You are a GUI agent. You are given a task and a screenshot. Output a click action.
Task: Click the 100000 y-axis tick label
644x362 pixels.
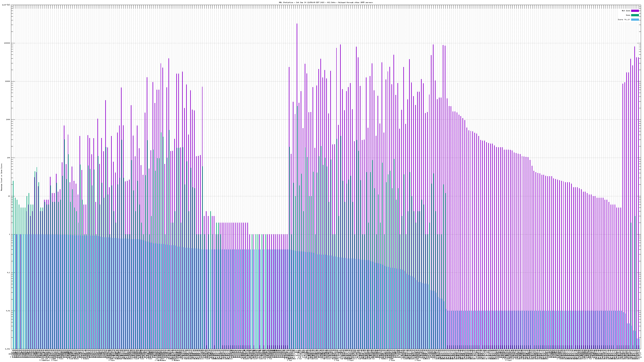click(7, 43)
